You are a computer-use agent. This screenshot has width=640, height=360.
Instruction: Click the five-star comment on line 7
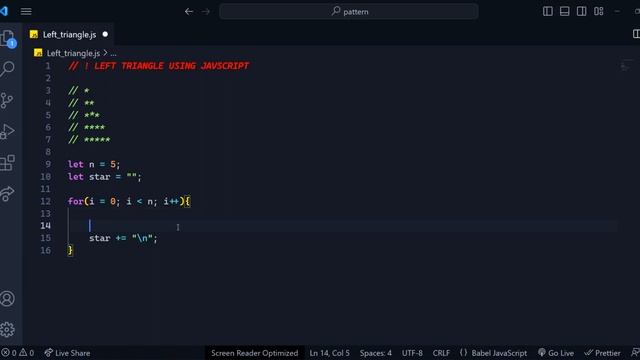[89, 140]
